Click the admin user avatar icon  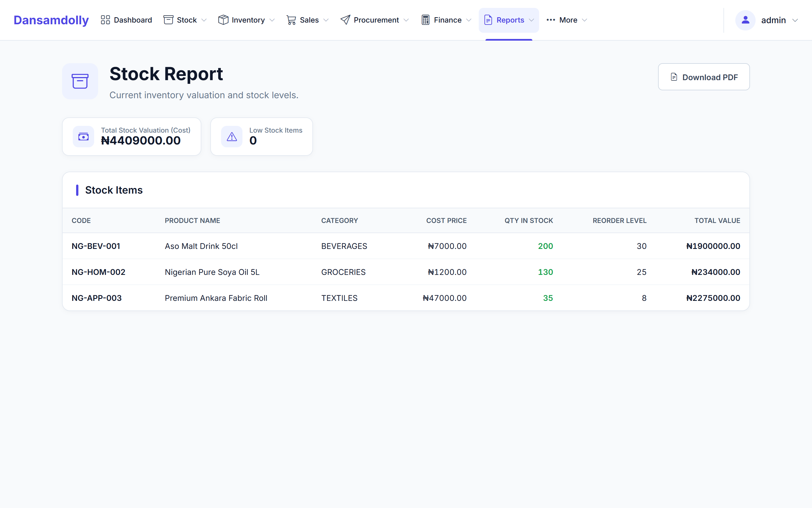click(745, 20)
